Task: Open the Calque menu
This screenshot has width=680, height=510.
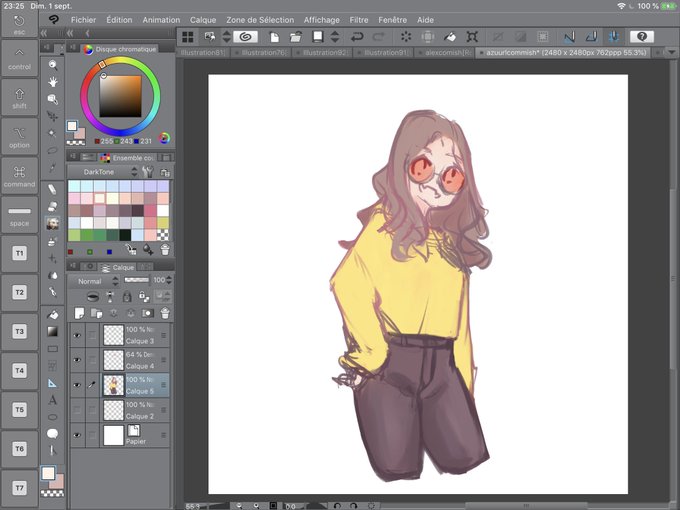Action: point(203,20)
